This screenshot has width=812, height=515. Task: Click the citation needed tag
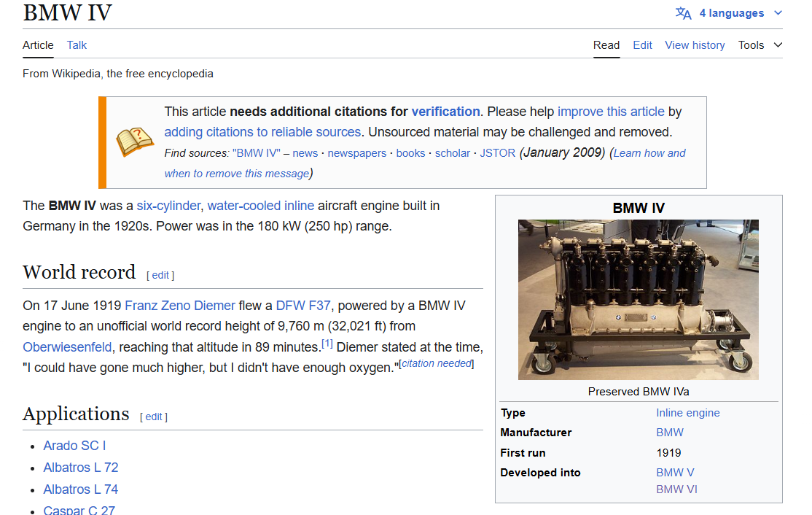coord(437,364)
